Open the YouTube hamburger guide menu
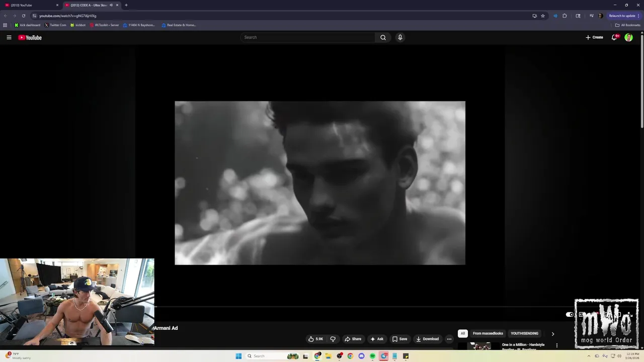 9,37
